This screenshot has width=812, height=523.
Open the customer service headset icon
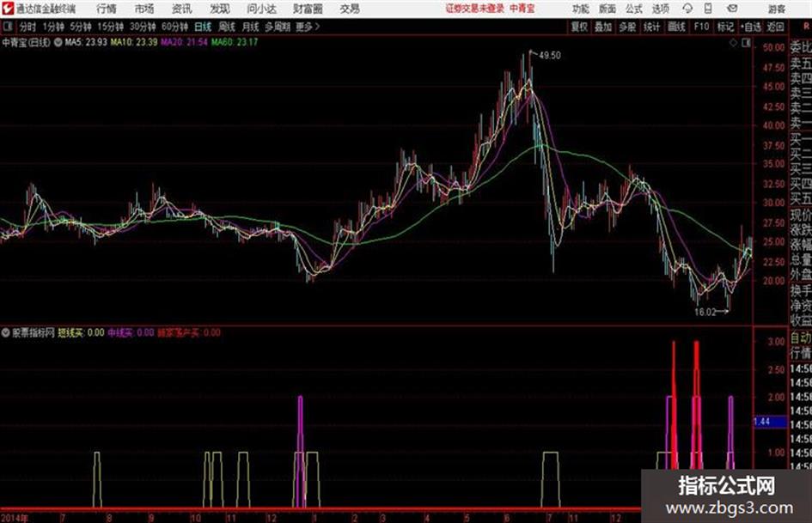pyautogui.click(x=687, y=9)
